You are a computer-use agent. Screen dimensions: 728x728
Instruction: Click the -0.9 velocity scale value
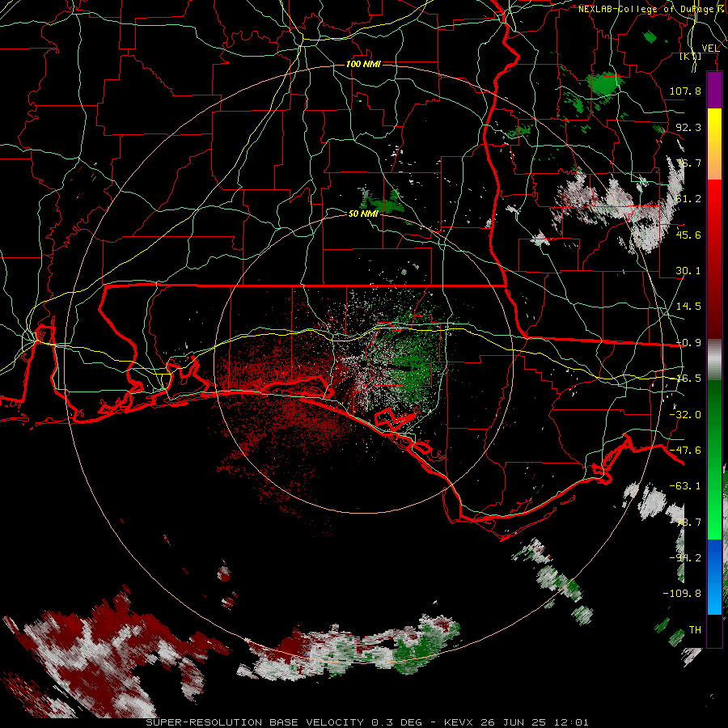pyautogui.click(x=688, y=343)
